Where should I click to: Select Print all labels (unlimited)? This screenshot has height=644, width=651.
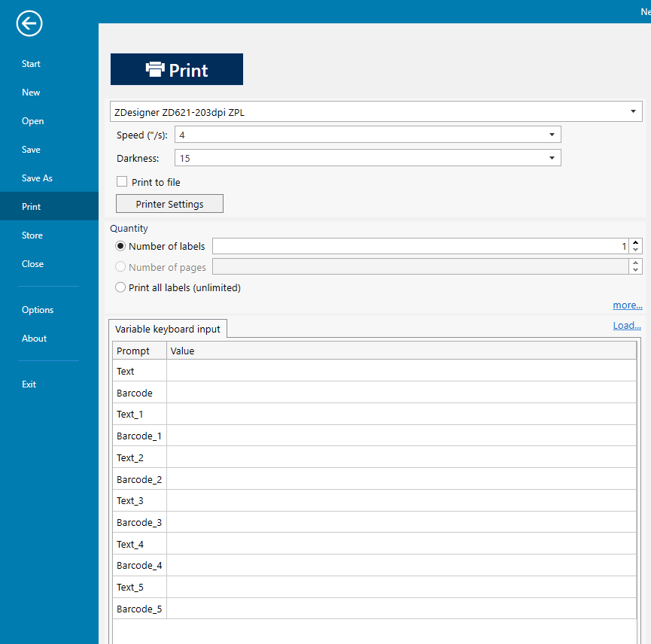point(120,287)
